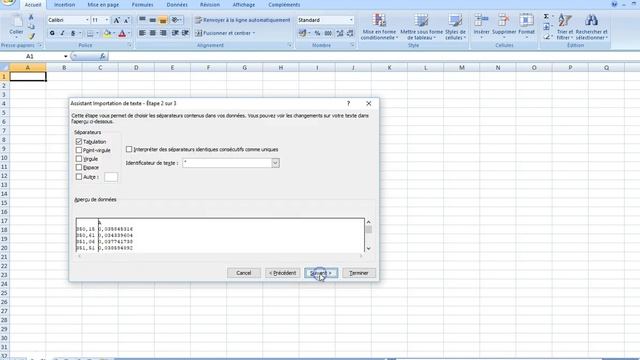Expand the Alignement group dialog launcher
Screen dimensions: 640x360
(290, 45)
